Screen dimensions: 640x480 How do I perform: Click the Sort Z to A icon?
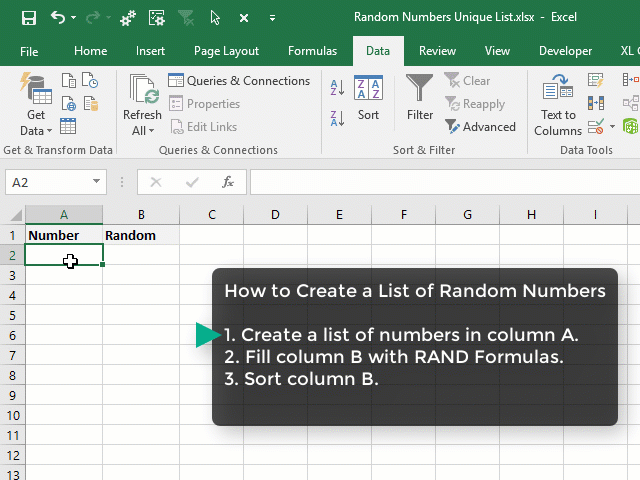pos(337,115)
